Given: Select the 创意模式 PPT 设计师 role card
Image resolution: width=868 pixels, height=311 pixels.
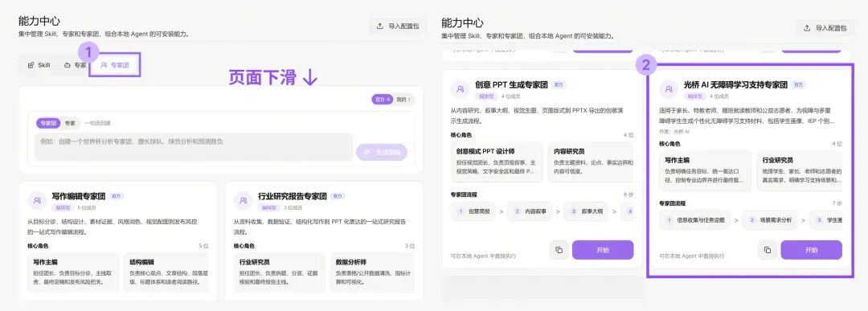Looking at the screenshot, I should point(497,162).
